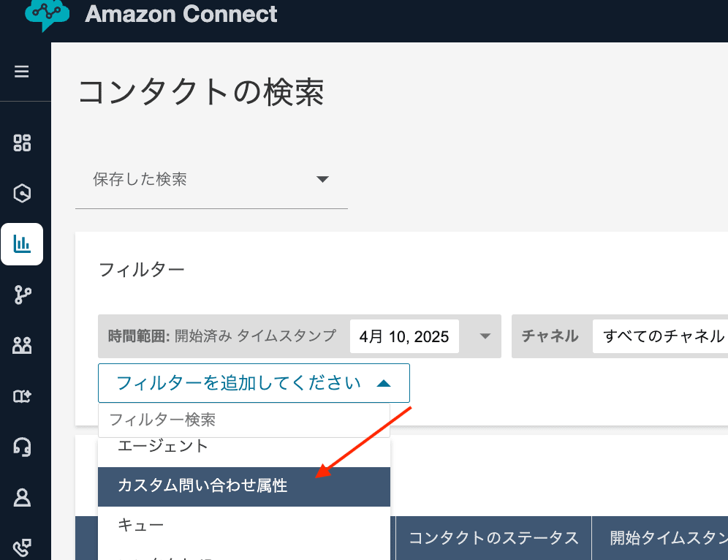The image size is (728, 560).
Task: Open the dashboard grid icon in sidebar
Action: (22, 143)
